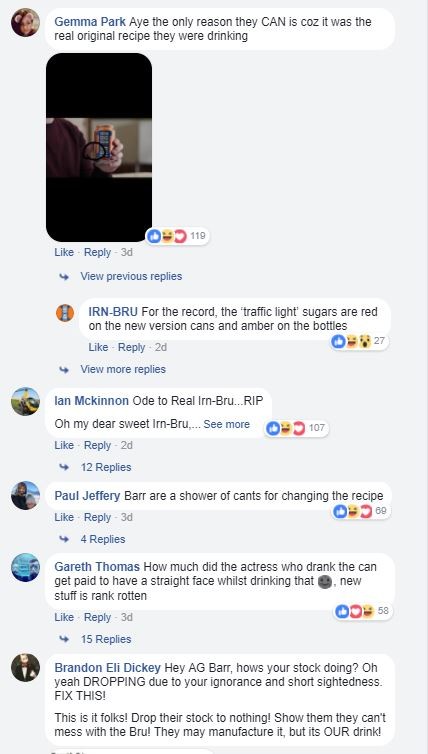View the 27 reactions on IRN-BRU's reply
Screen dimensions: 428x754
pyautogui.click(x=359, y=341)
